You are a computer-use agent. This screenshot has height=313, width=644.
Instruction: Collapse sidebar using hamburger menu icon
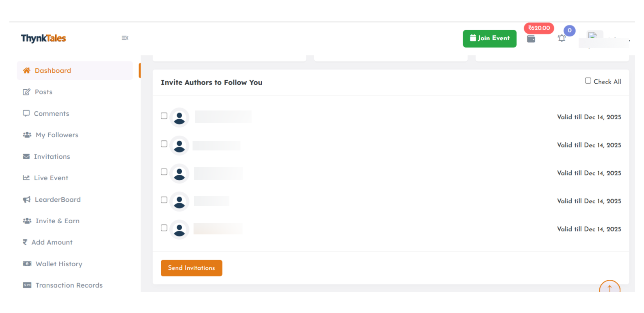pyautogui.click(x=125, y=38)
